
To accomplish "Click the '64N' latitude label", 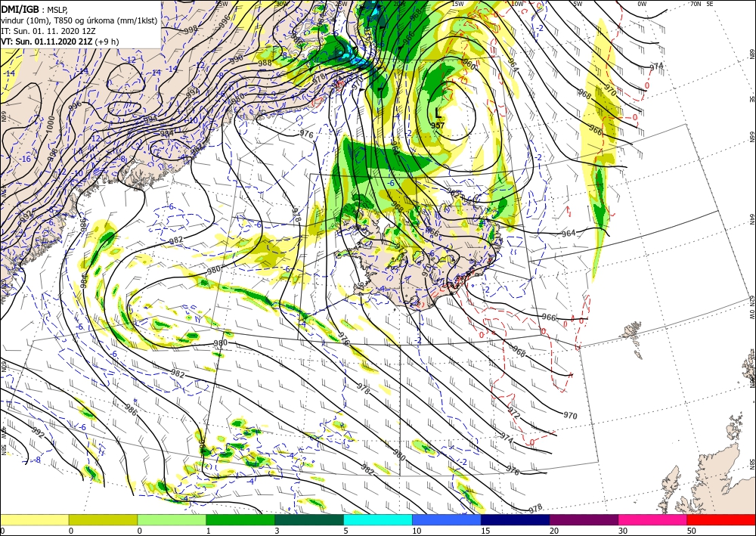I will tap(752, 220).
